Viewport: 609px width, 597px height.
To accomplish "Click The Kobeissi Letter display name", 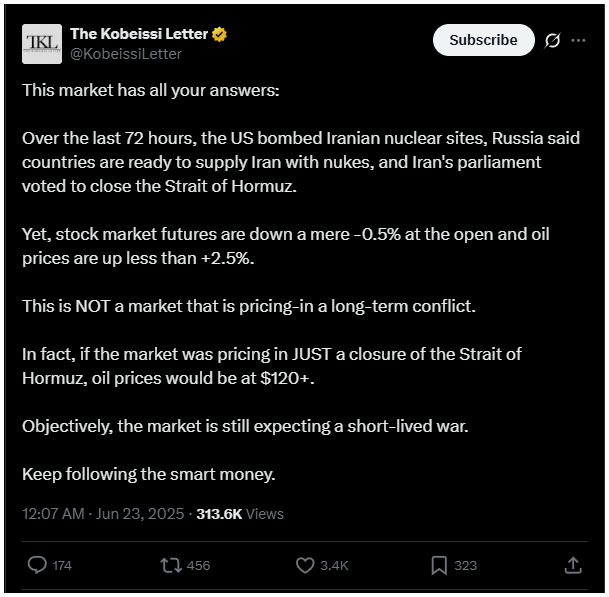I will (139, 34).
